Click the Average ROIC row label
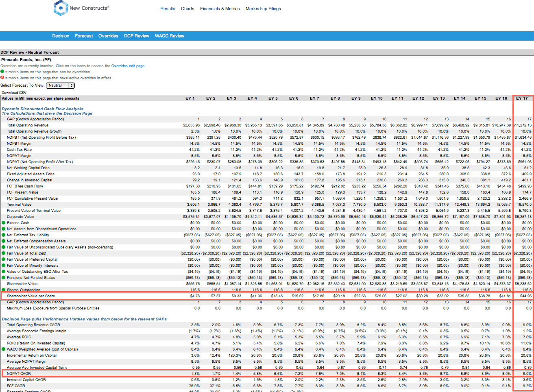The width and height of the screenshot is (534, 392). pyautogui.click(x=19, y=337)
